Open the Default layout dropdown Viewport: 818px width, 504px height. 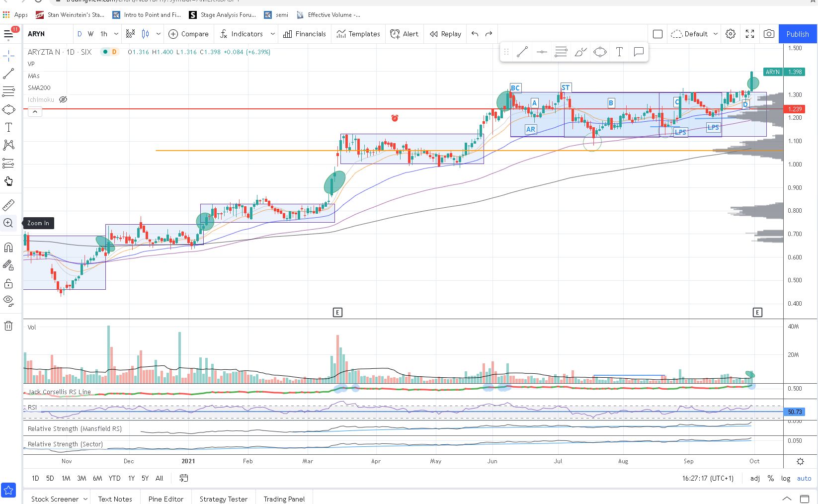pos(694,34)
